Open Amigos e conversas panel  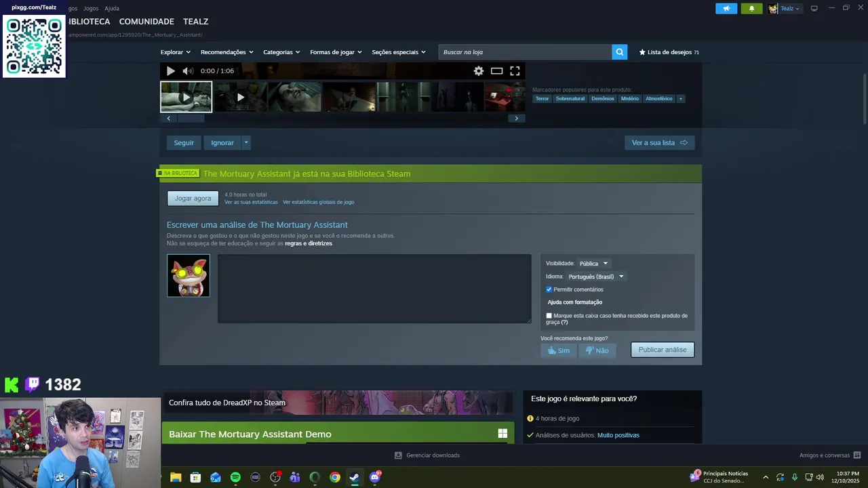(x=830, y=455)
